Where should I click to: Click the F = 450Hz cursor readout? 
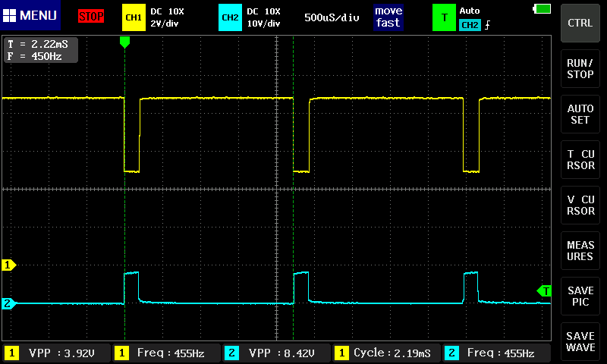[x=35, y=56]
